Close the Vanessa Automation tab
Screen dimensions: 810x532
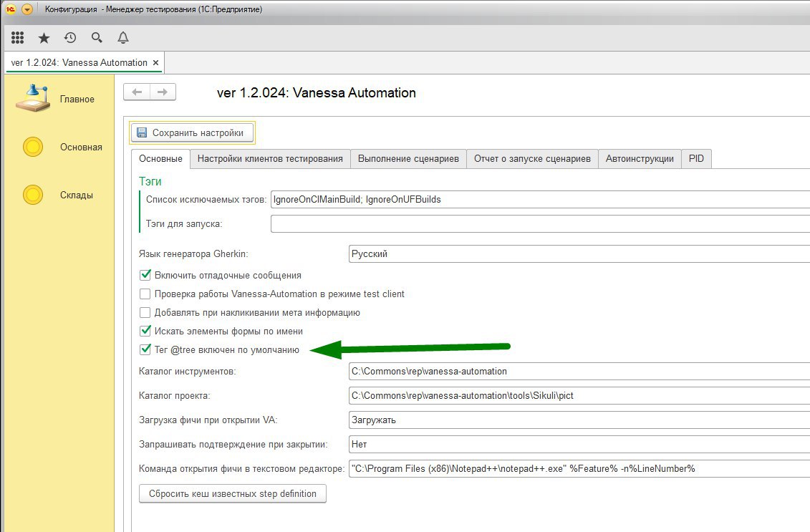click(155, 62)
